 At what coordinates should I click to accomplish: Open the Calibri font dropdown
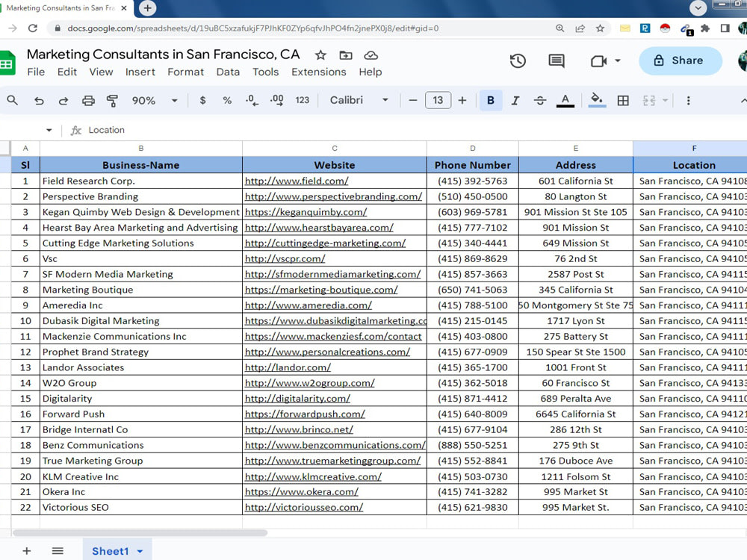[x=359, y=101]
